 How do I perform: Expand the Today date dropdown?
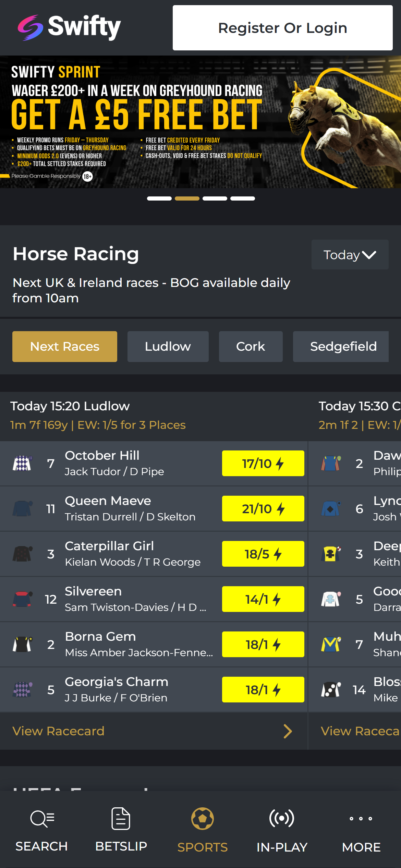click(350, 255)
